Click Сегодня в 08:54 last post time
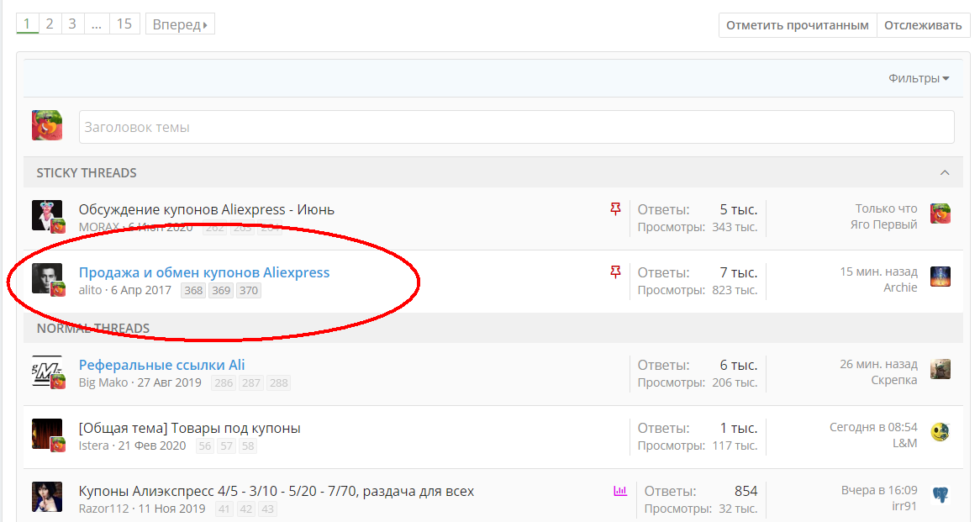The width and height of the screenshot is (980, 522). coord(873,427)
